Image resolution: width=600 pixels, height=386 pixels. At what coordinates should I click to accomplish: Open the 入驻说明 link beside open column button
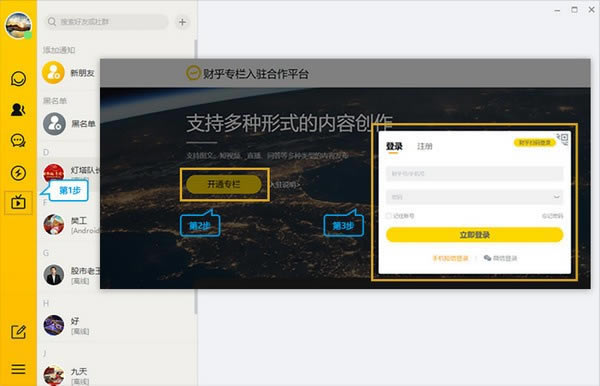tap(285, 185)
